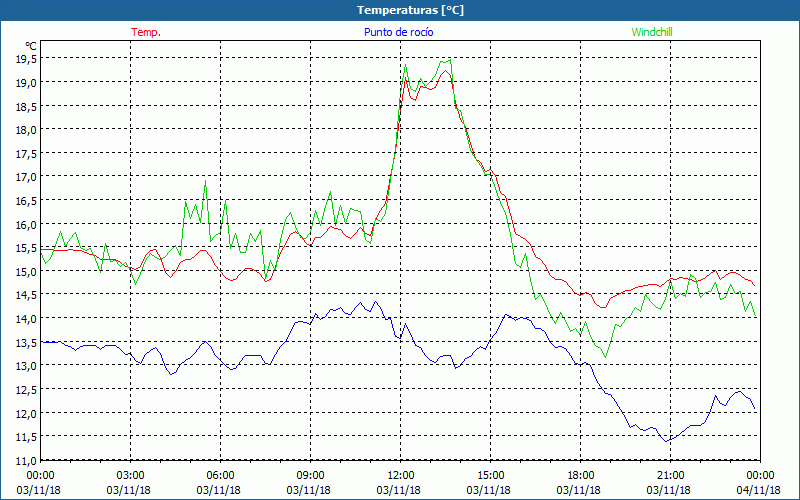Image resolution: width=800 pixels, height=500 pixels.
Task: Click the green windchill peak near 13:30
Action: pyautogui.click(x=449, y=60)
